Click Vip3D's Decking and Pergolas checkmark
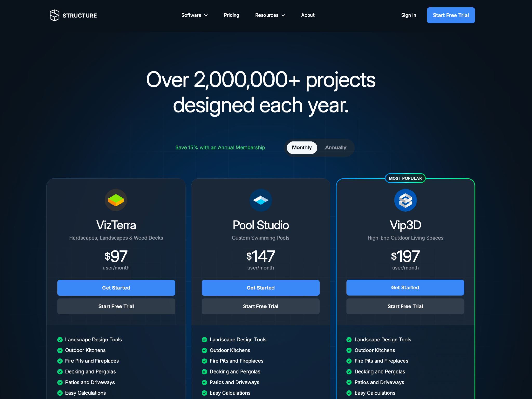Image resolution: width=532 pixels, height=399 pixels. 349,371
